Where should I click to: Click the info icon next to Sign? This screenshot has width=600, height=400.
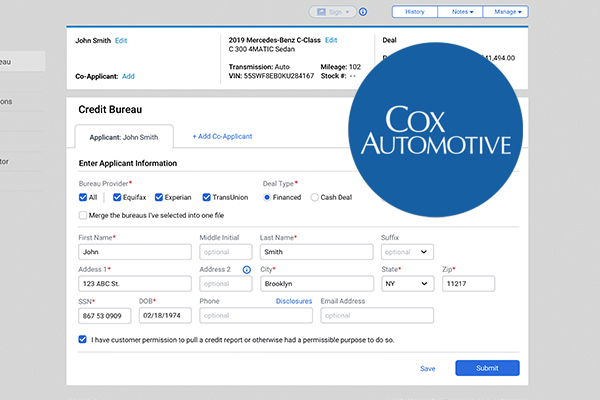(x=363, y=12)
